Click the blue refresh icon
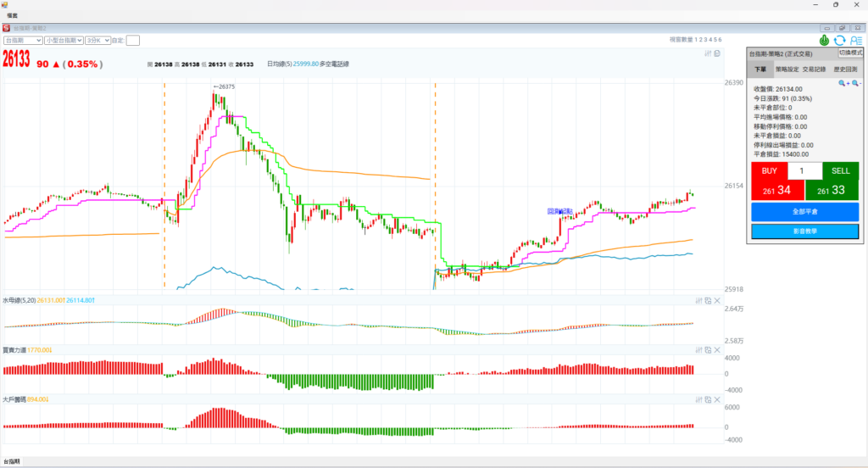Viewport: 868px width, 468px height. tap(839, 40)
